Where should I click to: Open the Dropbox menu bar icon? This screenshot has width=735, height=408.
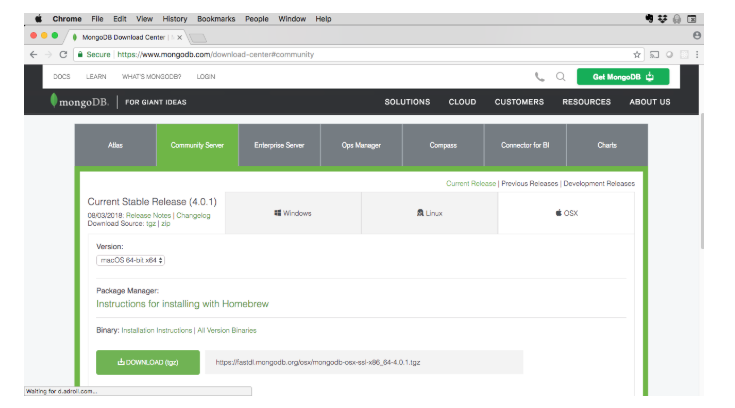click(x=662, y=18)
